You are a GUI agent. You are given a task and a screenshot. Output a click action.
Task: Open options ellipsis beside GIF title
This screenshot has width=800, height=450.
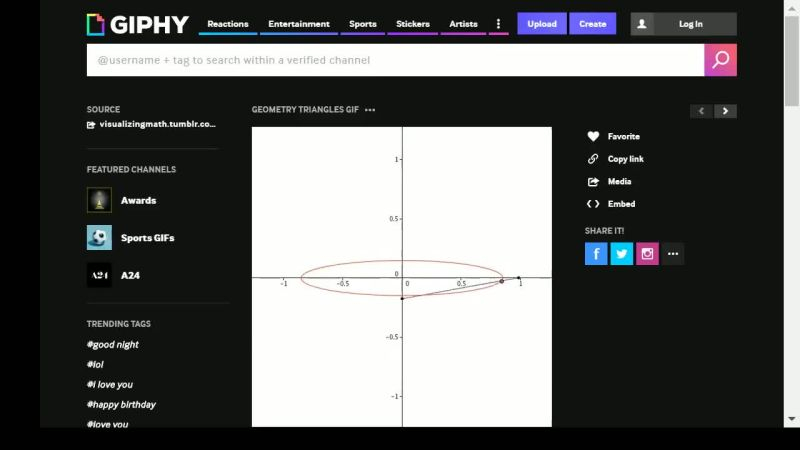(370, 110)
